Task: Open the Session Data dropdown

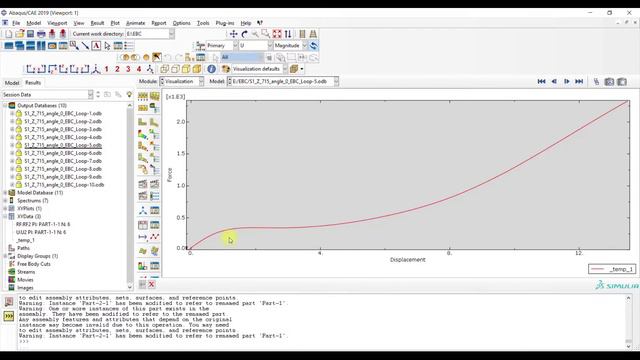Action: pyautogui.click(x=90, y=95)
